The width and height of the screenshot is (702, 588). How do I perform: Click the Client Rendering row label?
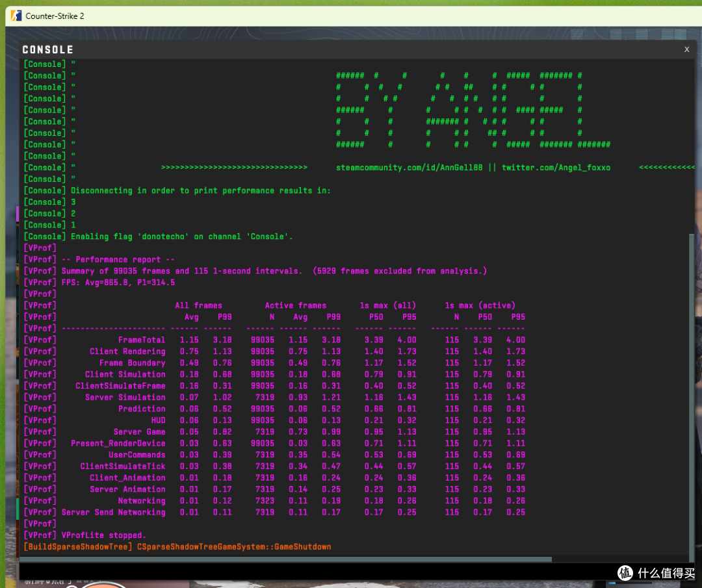click(127, 352)
